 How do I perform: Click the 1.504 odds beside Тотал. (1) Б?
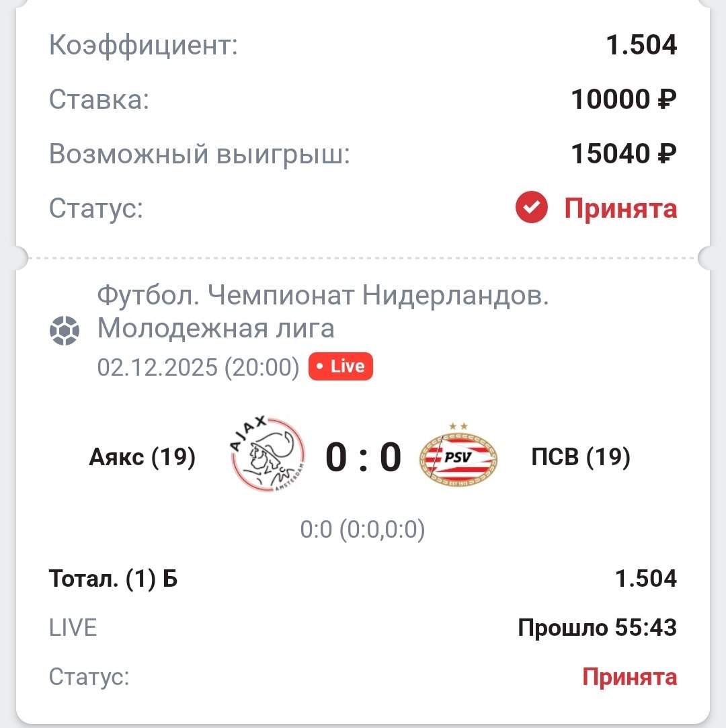tap(645, 579)
